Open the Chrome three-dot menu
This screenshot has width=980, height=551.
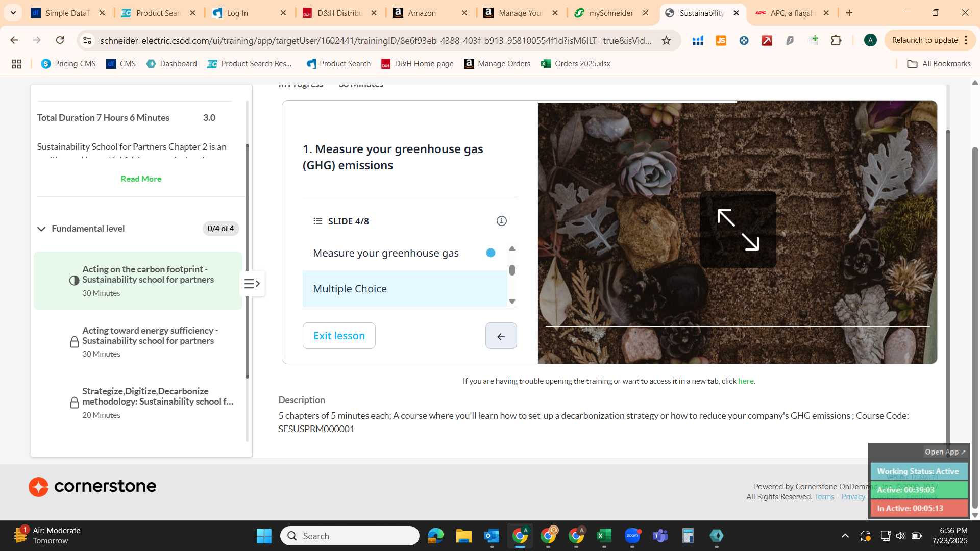966,40
